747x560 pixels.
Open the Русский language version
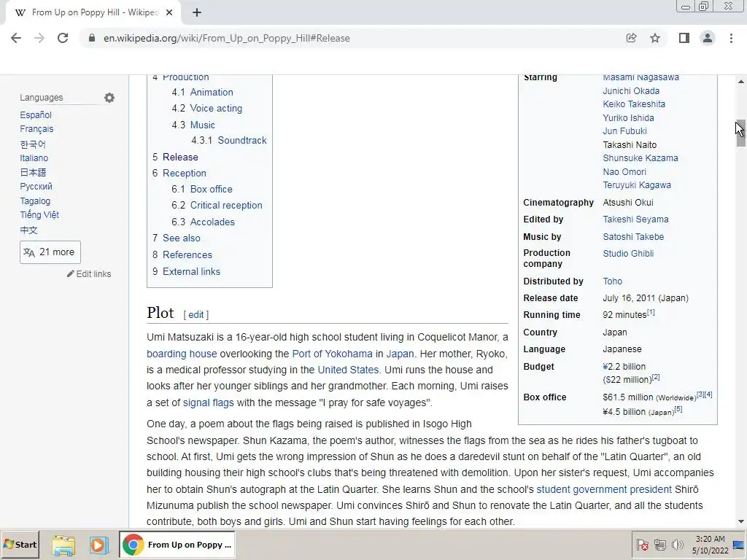(x=36, y=187)
